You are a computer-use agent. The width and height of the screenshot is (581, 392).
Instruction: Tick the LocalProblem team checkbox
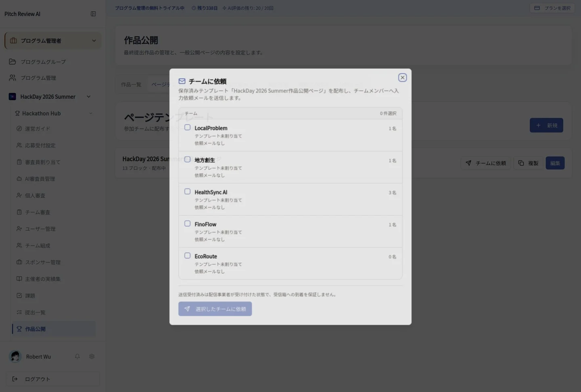[x=188, y=127]
